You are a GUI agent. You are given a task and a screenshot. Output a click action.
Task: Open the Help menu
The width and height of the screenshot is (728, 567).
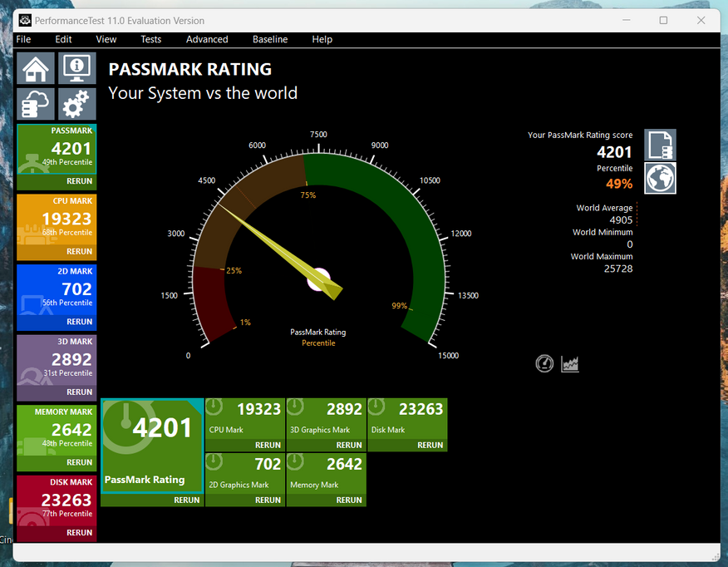point(322,39)
